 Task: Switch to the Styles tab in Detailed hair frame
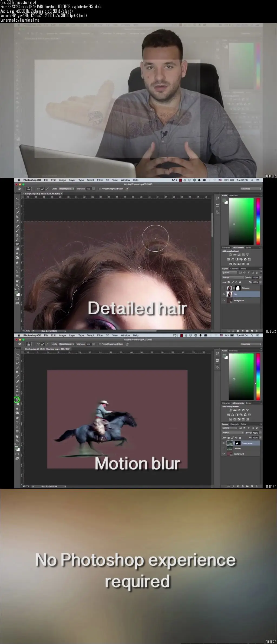(248, 248)
